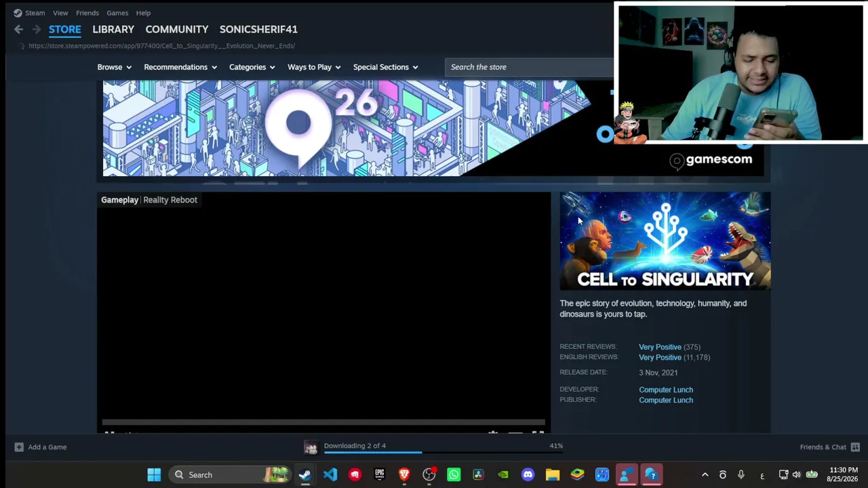
Task: Click the volume speaker tray icon
Action: [797, 475]
